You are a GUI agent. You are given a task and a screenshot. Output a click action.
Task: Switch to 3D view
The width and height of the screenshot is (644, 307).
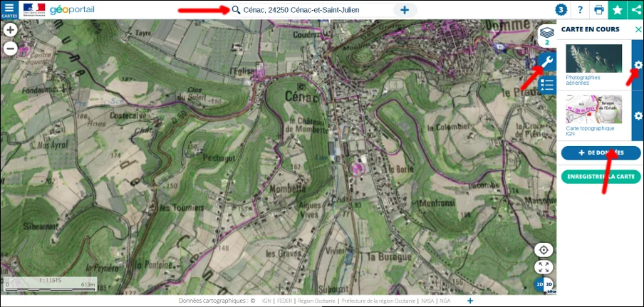coord(549,285)
